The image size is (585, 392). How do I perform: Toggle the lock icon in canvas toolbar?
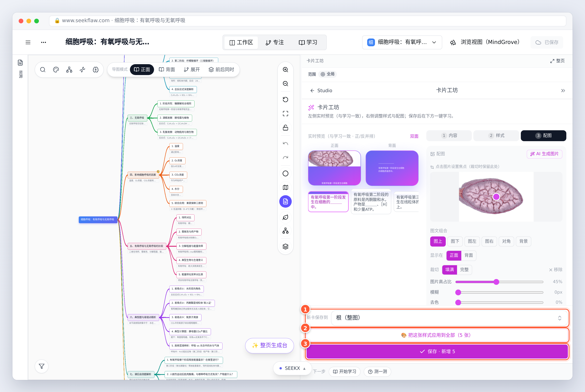click(285, 128)
